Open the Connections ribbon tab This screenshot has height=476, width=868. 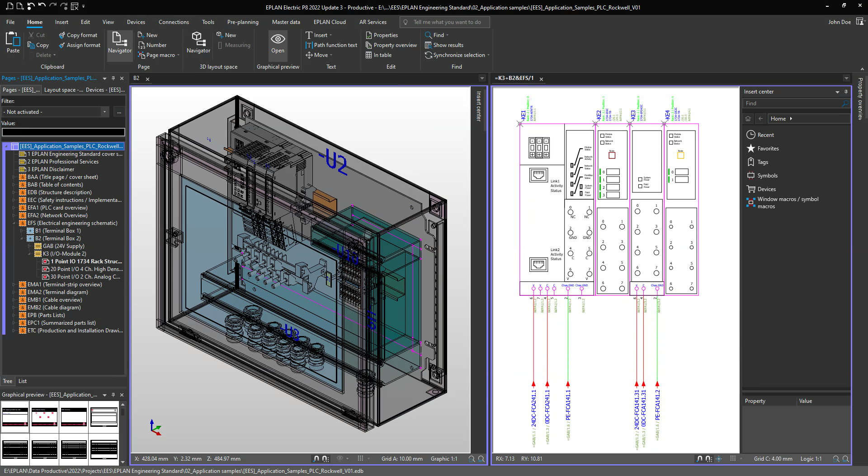[x=174, y=22]
